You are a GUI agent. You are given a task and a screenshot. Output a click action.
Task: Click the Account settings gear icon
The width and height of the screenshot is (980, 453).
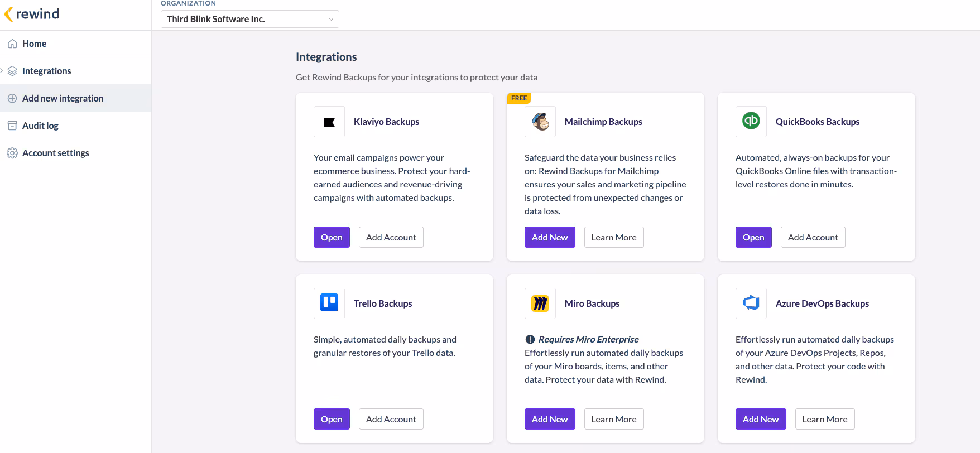(x=12, y=153)
